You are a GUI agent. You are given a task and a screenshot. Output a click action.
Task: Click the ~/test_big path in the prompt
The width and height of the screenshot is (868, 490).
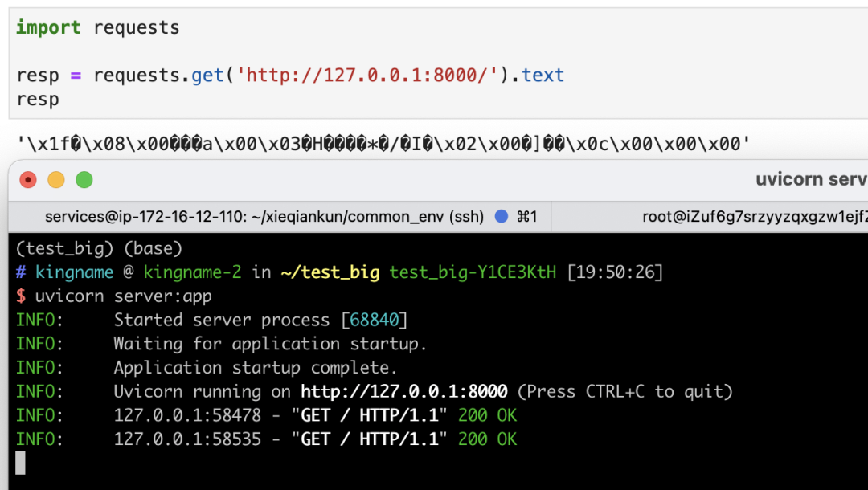(x=330, y=272)
